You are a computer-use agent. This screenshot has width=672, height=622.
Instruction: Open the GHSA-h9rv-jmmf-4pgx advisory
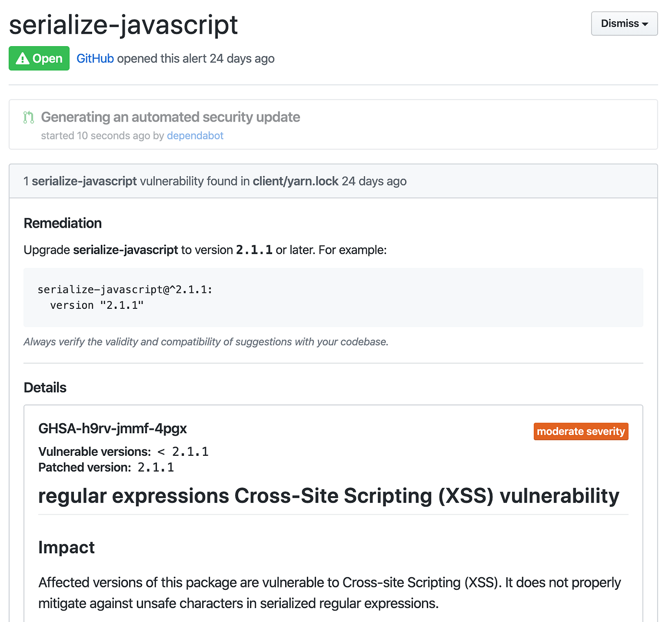tap(112, 428)
